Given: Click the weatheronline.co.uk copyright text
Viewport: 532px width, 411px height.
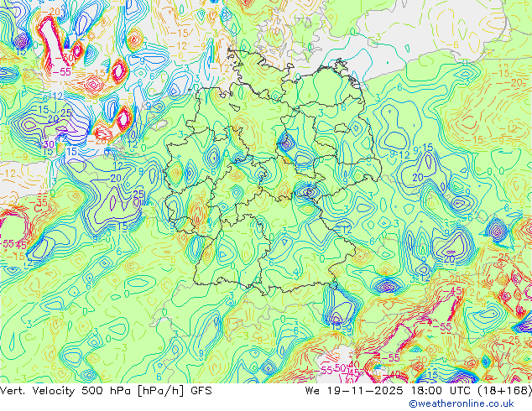Looking at the screenshot, I should [462, 403].
